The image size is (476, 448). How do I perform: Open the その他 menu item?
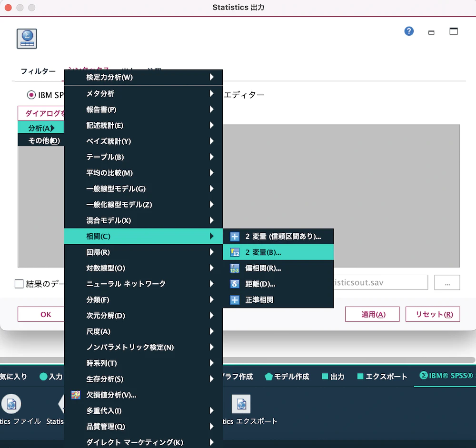[x=41, y=140]
